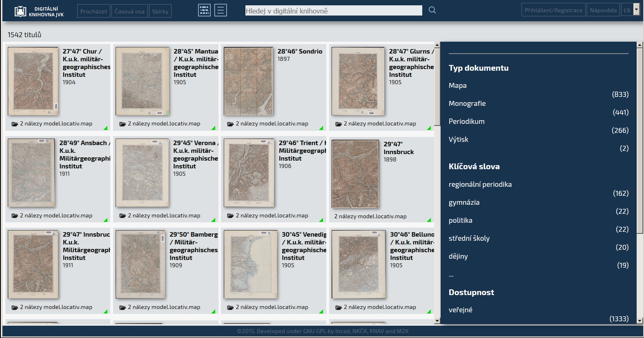This screenshot has height=338, width=644.
Task: Expand more keywords via the ellipsis
Action: point(451,275)
